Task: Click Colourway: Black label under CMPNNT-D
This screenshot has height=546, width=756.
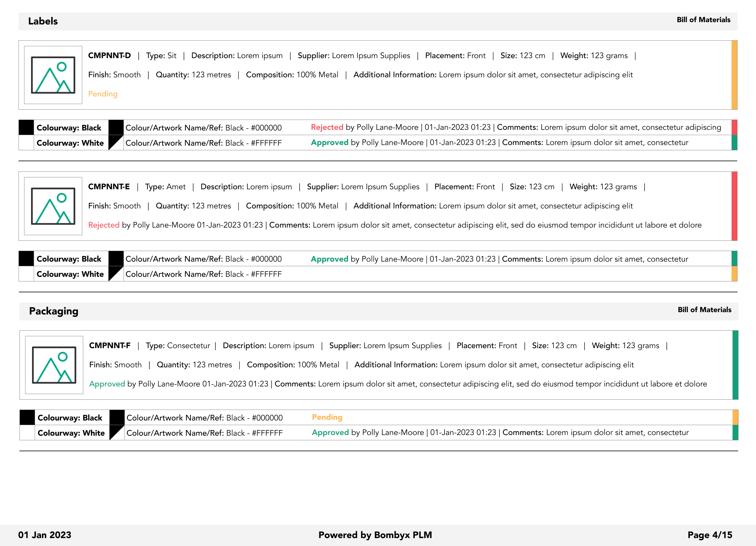Action: 69,128
